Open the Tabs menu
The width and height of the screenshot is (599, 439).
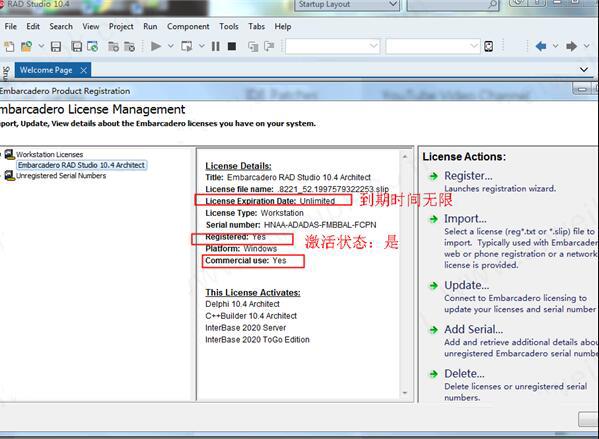pos(256,26)
